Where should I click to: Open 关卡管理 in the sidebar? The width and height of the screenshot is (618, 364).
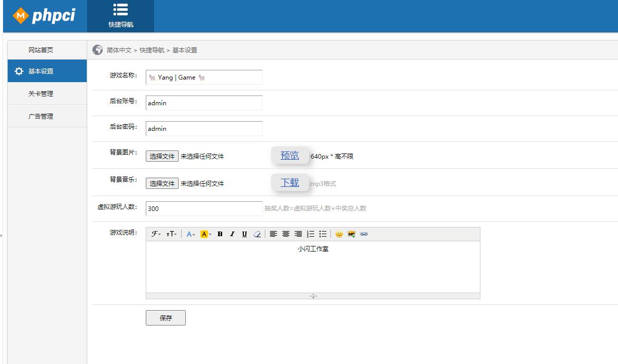pyautogui.click(x=41, y=94)
